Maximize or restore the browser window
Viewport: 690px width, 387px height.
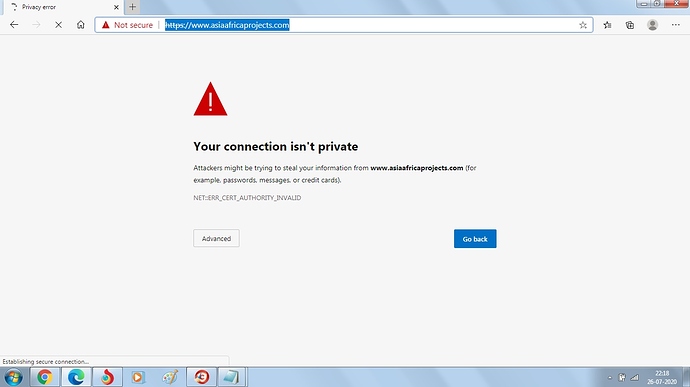(x=657, y=4)
